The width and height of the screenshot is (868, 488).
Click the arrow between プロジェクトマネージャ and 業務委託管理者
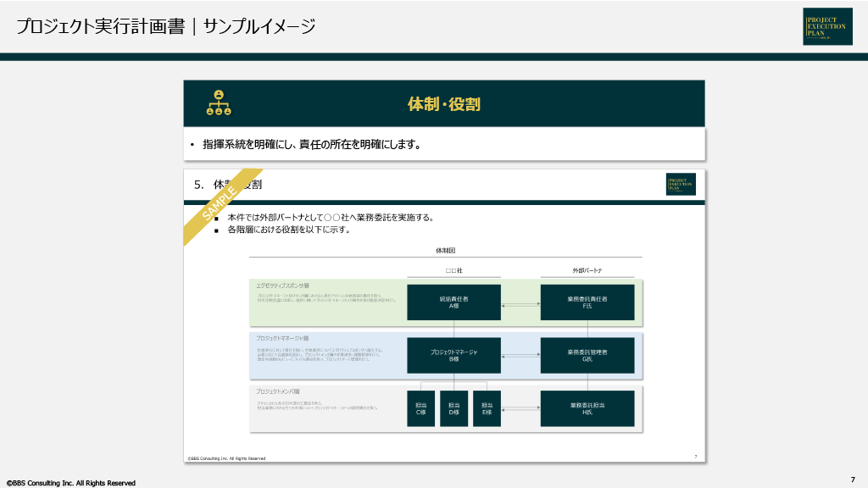point(520,355)
